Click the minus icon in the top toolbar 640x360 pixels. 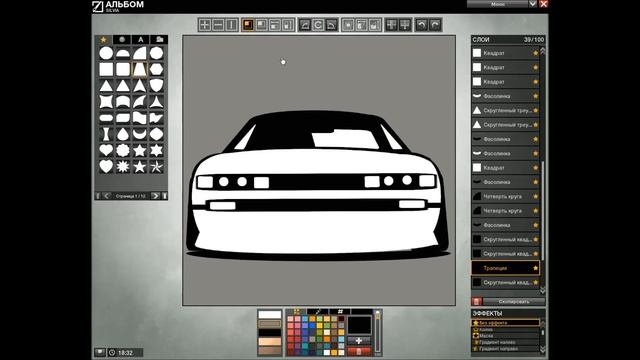218,25
